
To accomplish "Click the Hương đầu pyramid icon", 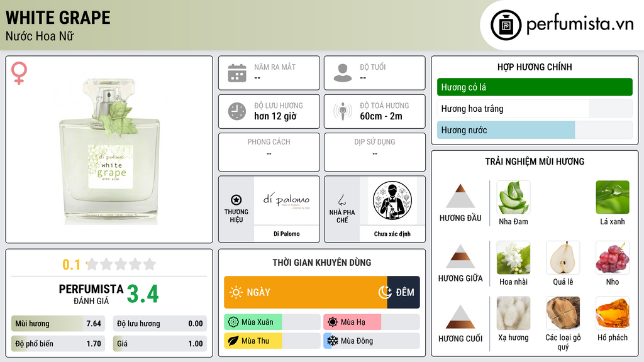I will (x=460, y=196).
